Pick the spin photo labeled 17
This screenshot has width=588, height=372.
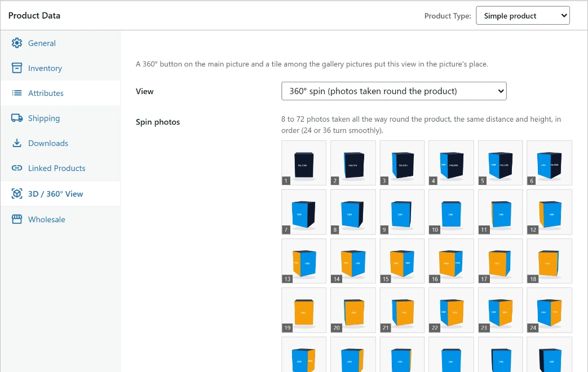click(500, 261)
